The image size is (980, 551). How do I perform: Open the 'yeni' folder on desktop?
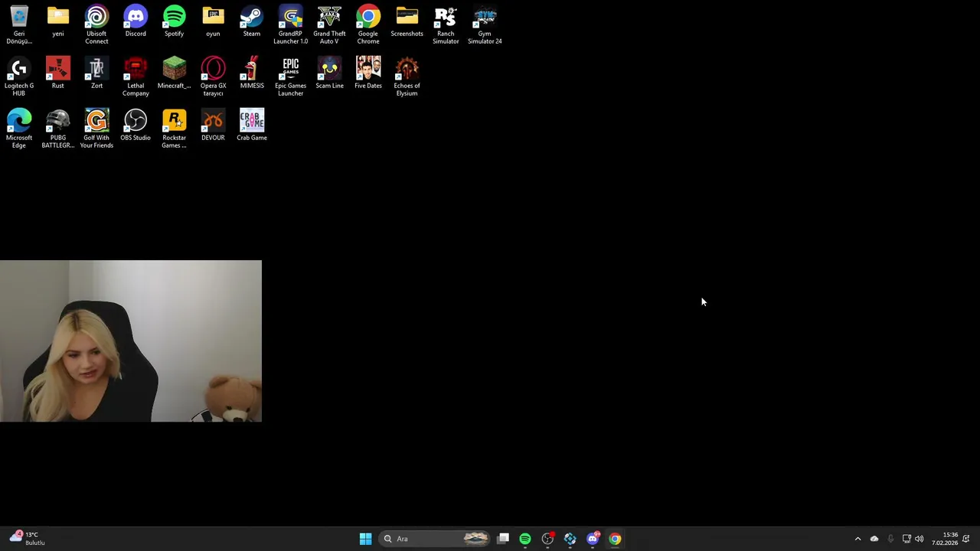coord(58,22)
